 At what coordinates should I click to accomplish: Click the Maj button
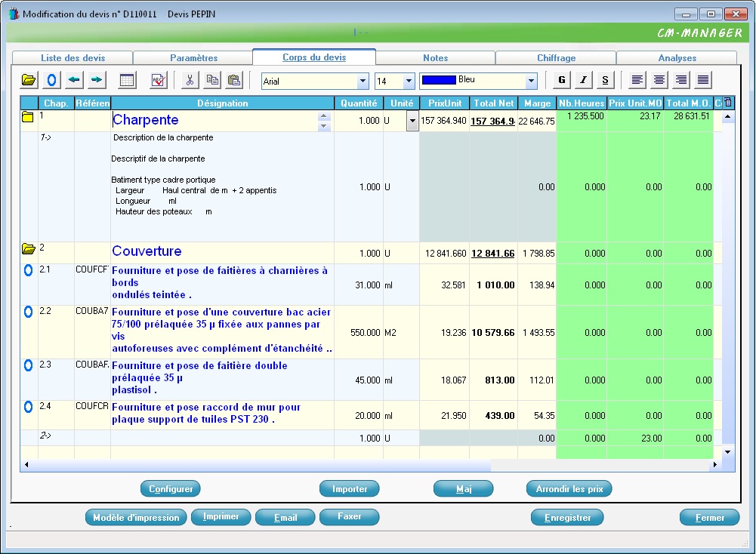(x=463, y=488)
